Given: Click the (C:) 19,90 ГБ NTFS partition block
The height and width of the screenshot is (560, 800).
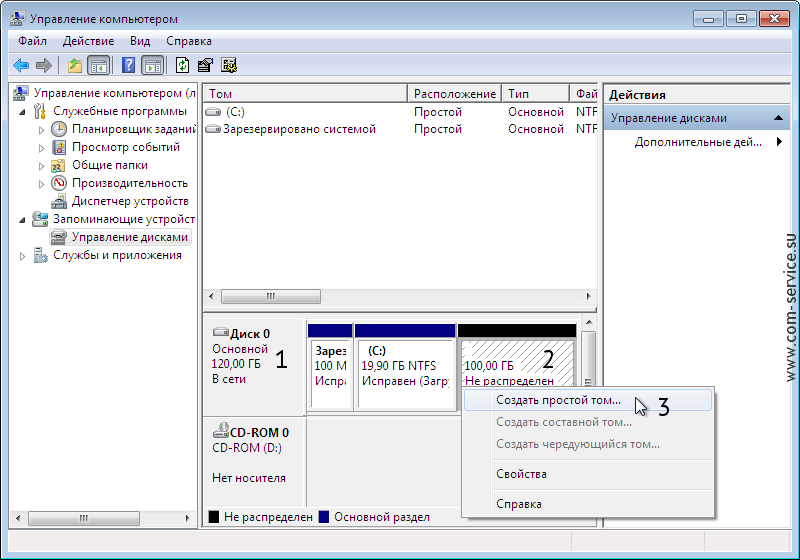Looking at the screenshot, I should coord(405,366).
